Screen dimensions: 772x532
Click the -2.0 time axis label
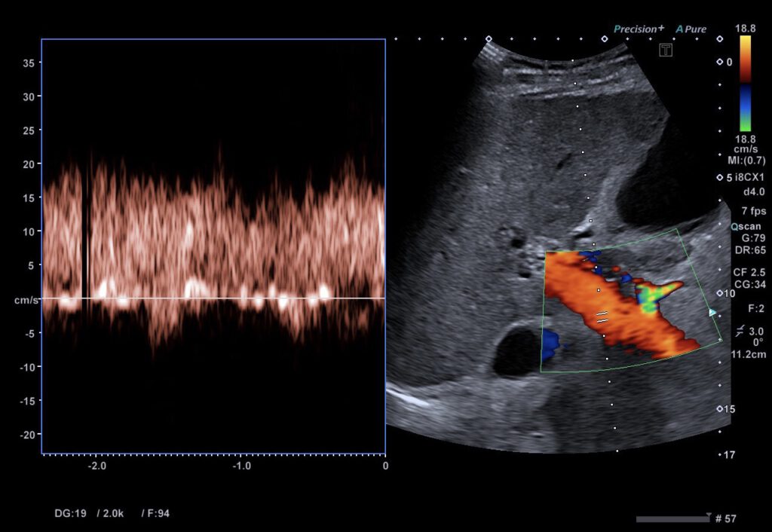pyautogui.click(x=97, y=466)
